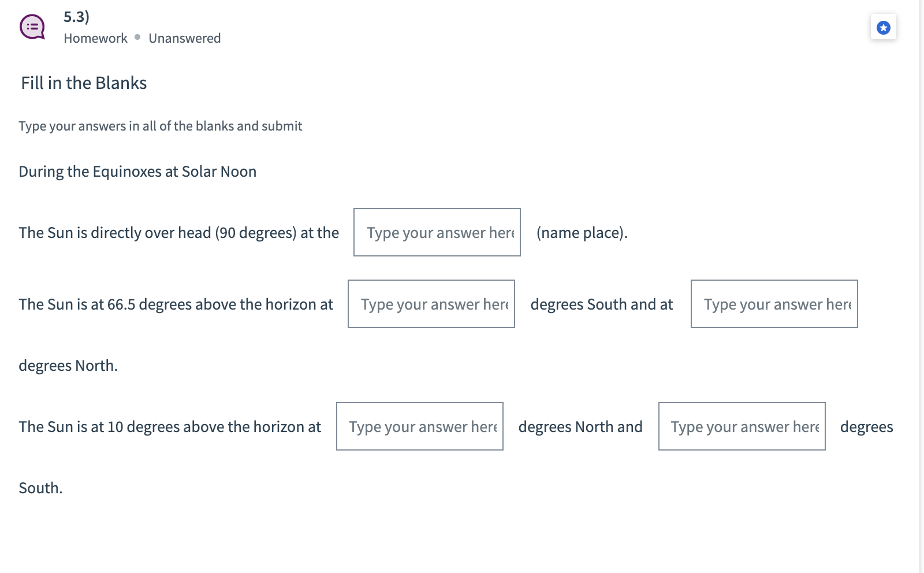The image size is (924, 573).
Task: Click the "Fill in the Blanks" heading
Action: coord(84,83)
